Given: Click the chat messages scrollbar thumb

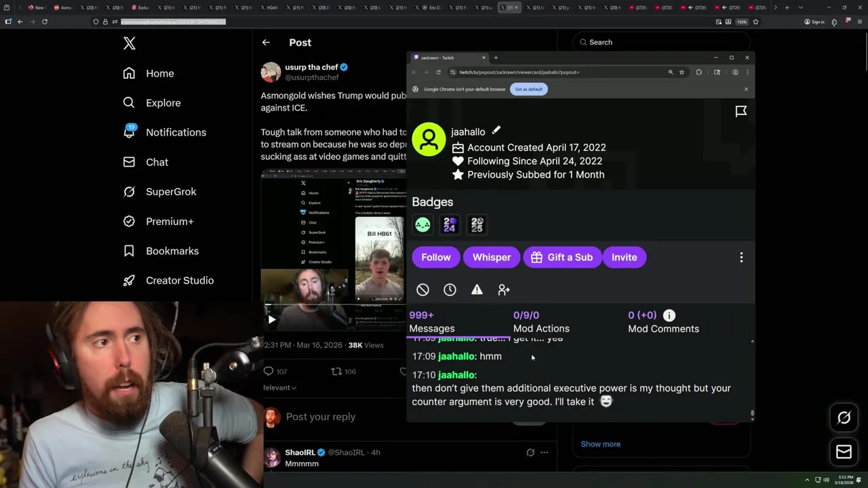Looking at the screenshot, I should click(x=752, y=414).
